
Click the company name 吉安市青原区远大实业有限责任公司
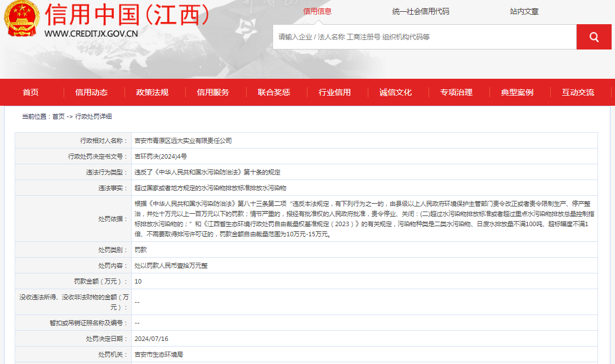point(183,141)
